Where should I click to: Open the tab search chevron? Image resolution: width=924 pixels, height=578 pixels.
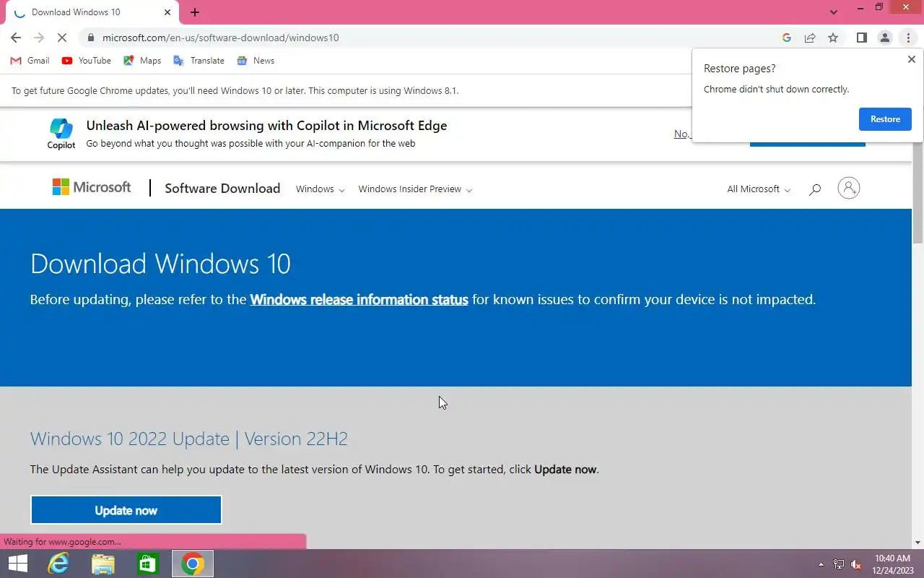(x=834, y=12)
